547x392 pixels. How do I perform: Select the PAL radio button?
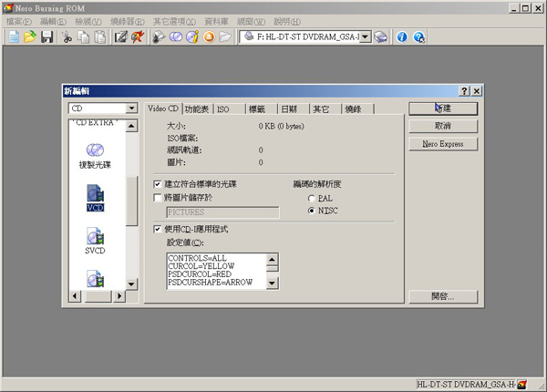click(x=311, y=199)
